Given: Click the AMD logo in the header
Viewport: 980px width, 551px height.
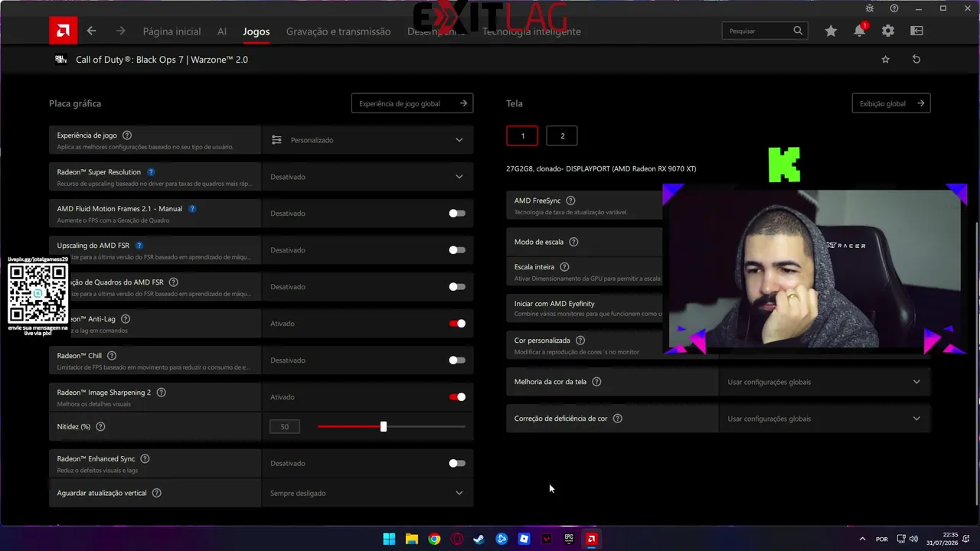Looking at the screenshot, I should click(63, 31).
